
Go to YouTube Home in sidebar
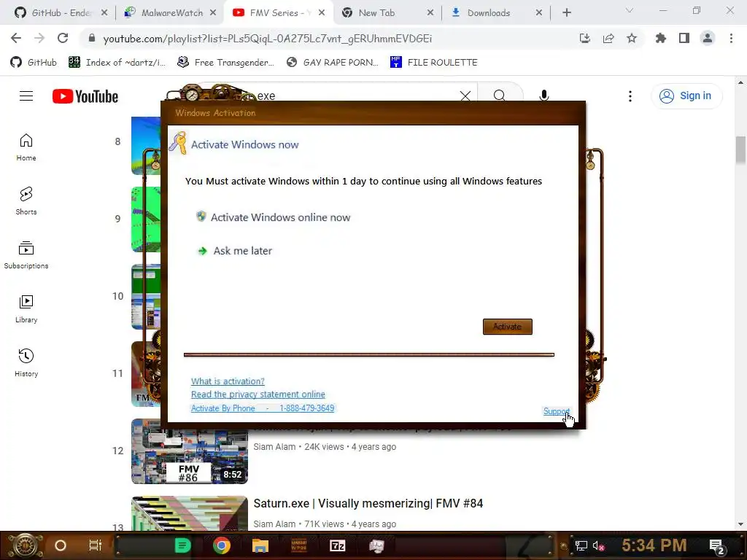click(26, 147)
